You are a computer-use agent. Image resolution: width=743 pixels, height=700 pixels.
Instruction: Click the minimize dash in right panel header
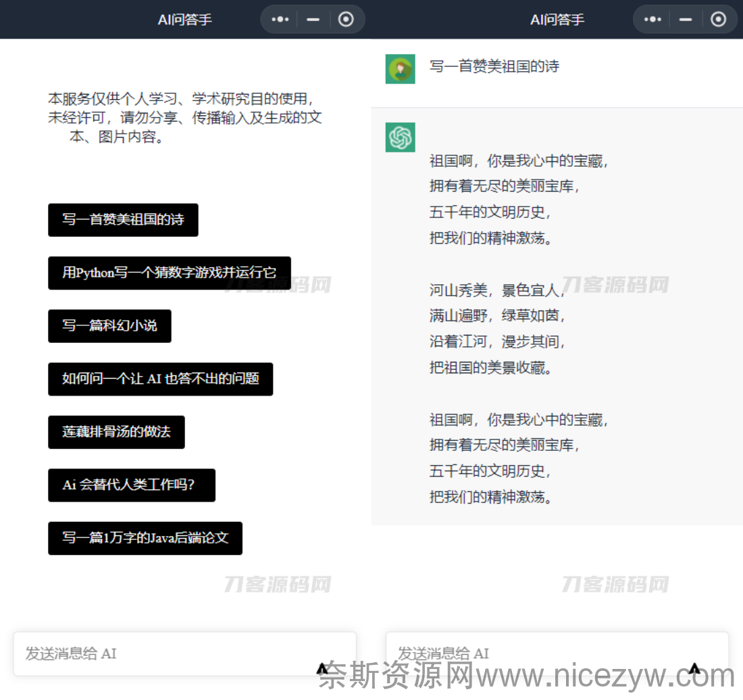pyautogui.click(x=685, y=20)
